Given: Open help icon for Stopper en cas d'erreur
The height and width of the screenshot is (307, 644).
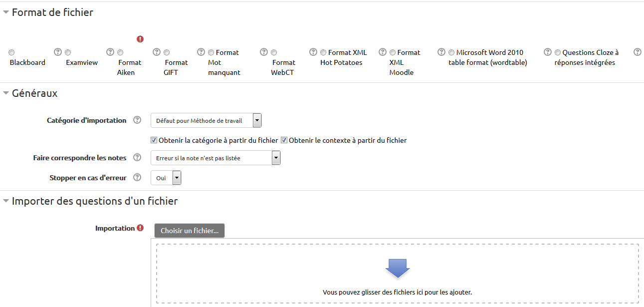Looking at the screenshot, I should click(x=137, y=178).
